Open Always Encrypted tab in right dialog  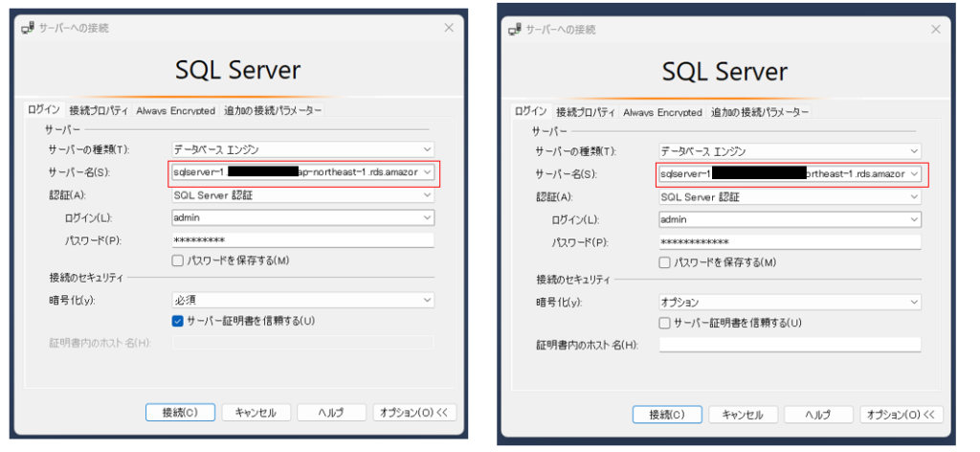click(662, 113)
